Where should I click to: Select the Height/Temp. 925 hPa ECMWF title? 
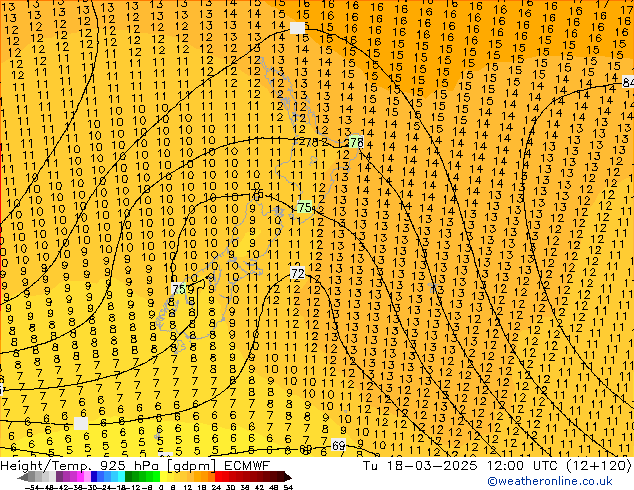(135, 465)
